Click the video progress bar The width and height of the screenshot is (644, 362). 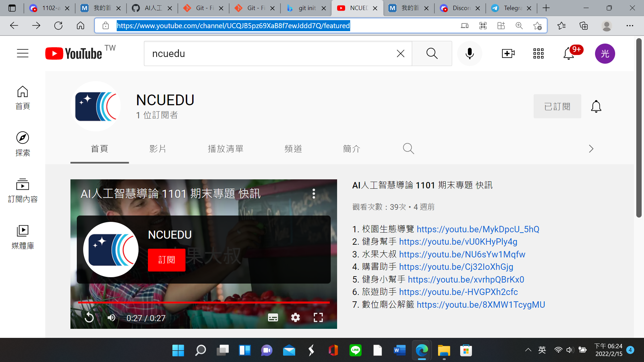click(204, 302)
